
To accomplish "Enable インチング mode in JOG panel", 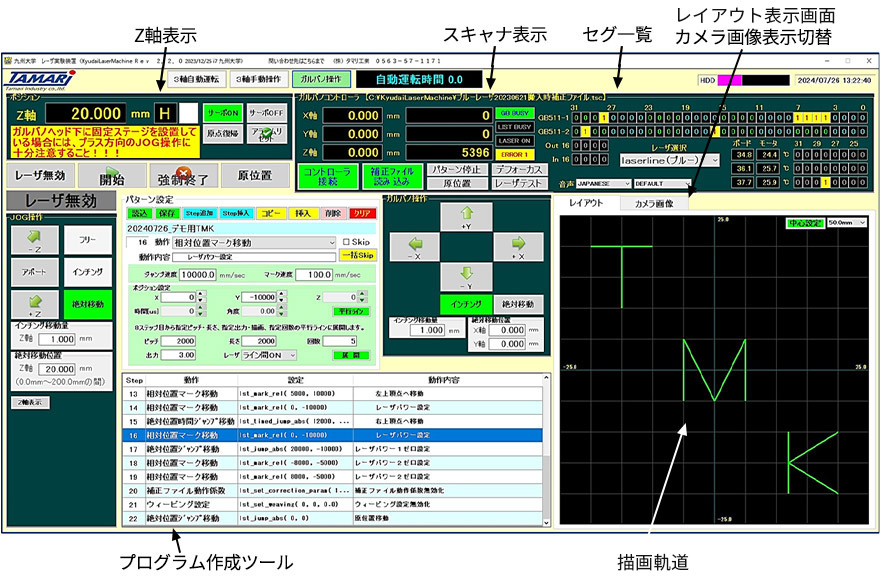I will click(x=88, y=271).
